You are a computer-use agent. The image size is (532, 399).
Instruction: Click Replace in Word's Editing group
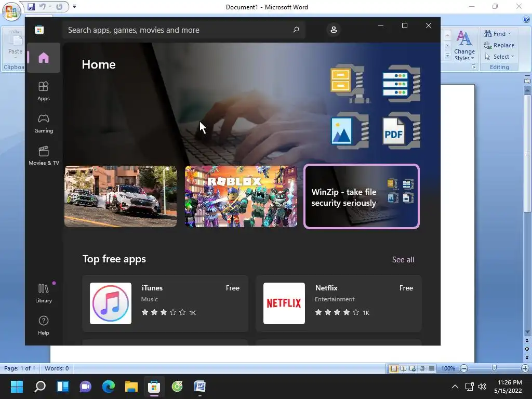tap(499, 45)
